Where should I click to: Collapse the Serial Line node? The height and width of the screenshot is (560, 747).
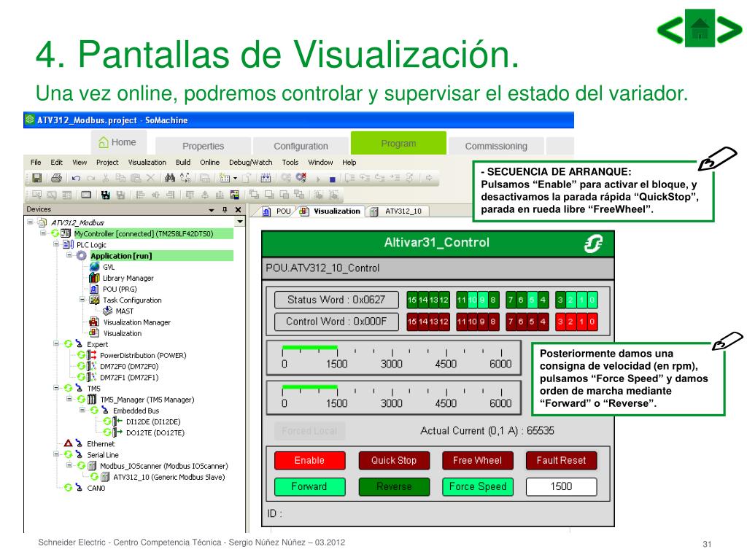[56, 454]
